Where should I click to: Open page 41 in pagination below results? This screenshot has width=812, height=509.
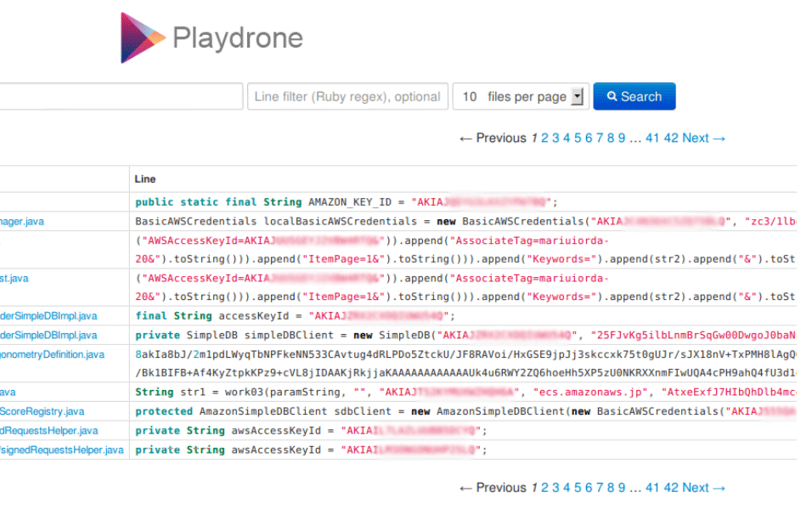click(652, 488)
